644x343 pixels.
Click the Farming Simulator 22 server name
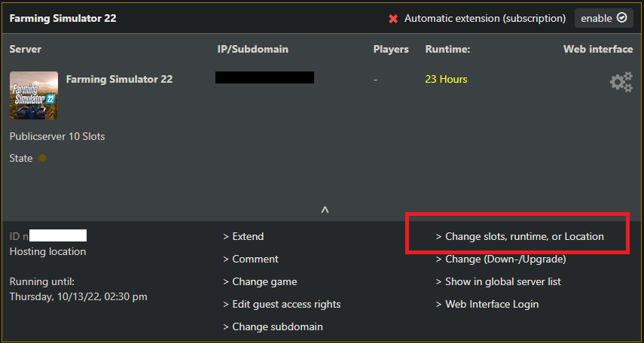pos(120,79)
